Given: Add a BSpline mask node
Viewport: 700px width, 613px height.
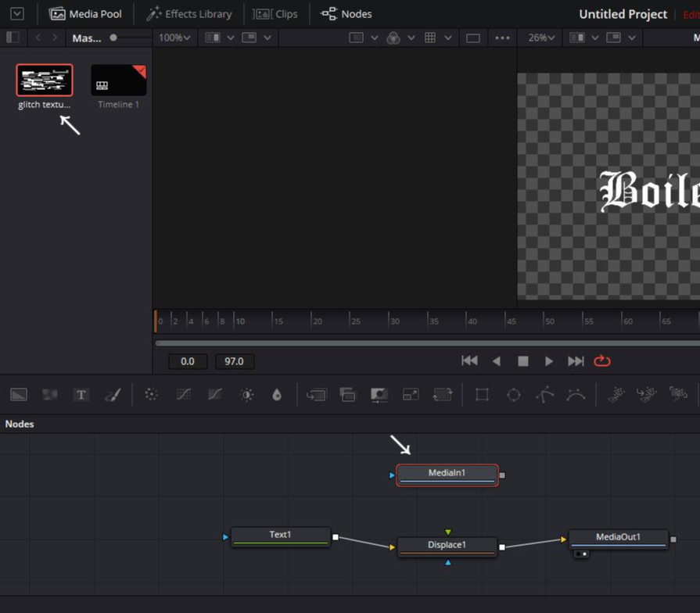Looking at the screenshot, I should 576,395.
